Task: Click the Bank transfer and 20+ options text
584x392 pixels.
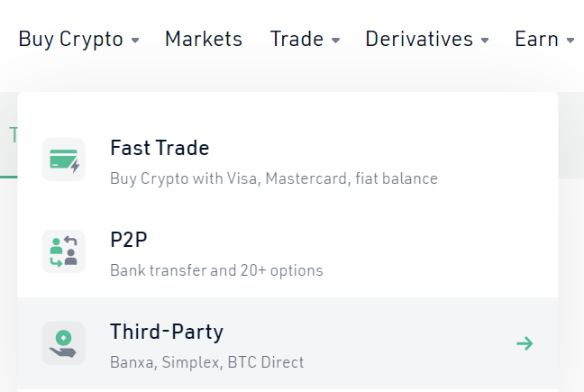Action: click(x=216, y=270)
